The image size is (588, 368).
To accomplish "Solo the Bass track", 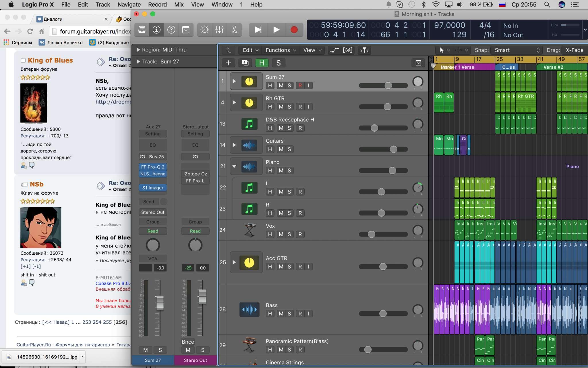I will [289, 314].
